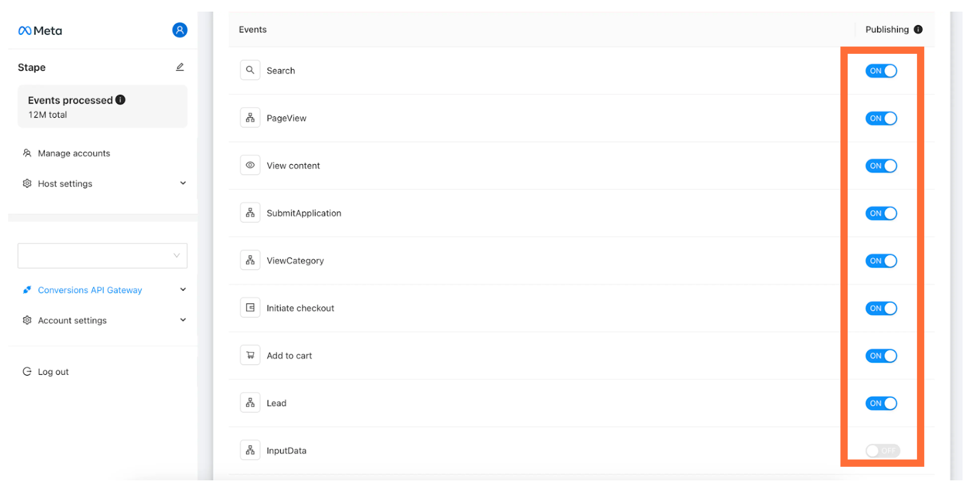The width and height of the screenshot is (980, 503).
Task: Click the pencil edit icon beside Stape
Action: (x=180, y=67)
